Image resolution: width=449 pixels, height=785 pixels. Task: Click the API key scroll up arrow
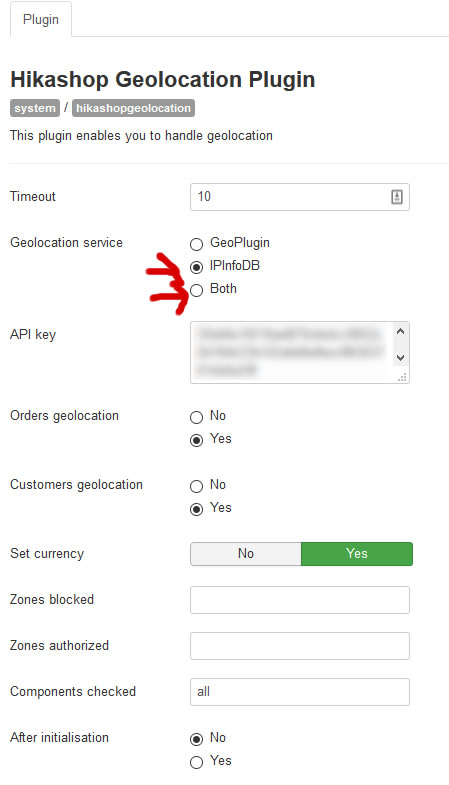400,331
